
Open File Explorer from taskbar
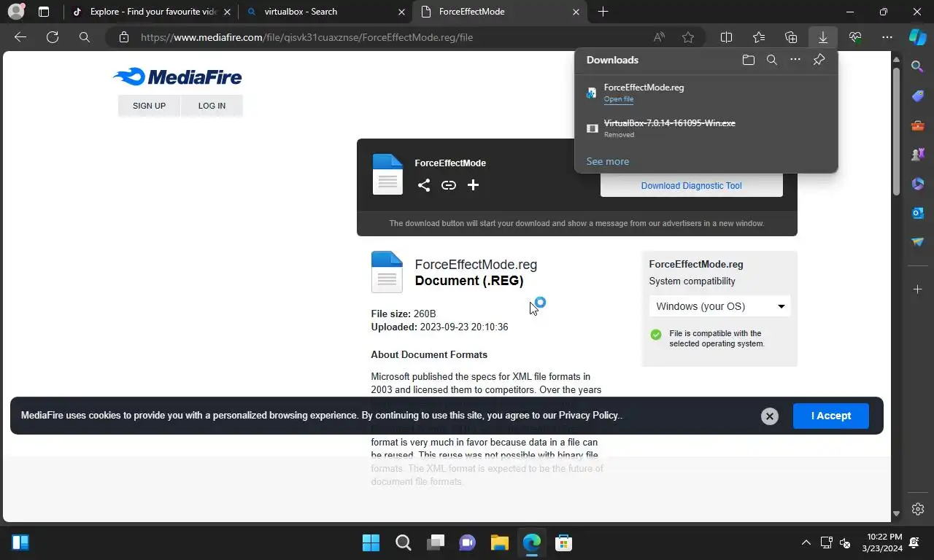[499, 542]
